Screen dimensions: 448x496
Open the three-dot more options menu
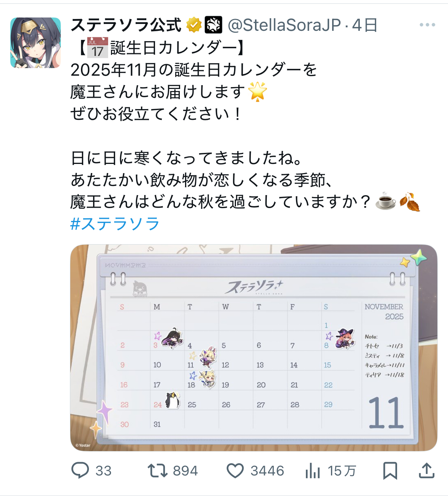(427, 25)
